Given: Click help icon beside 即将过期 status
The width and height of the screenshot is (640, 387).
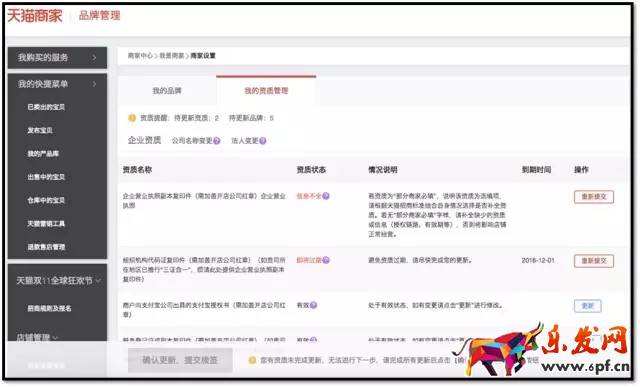Looking at the screenshot, I should coord(326,260).
